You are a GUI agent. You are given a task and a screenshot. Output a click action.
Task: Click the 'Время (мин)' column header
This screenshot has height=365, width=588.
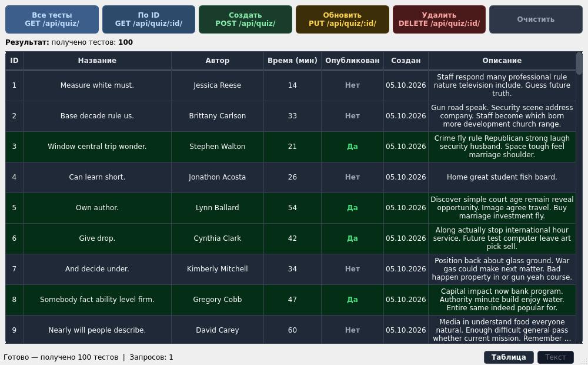[x=292, y=61]
